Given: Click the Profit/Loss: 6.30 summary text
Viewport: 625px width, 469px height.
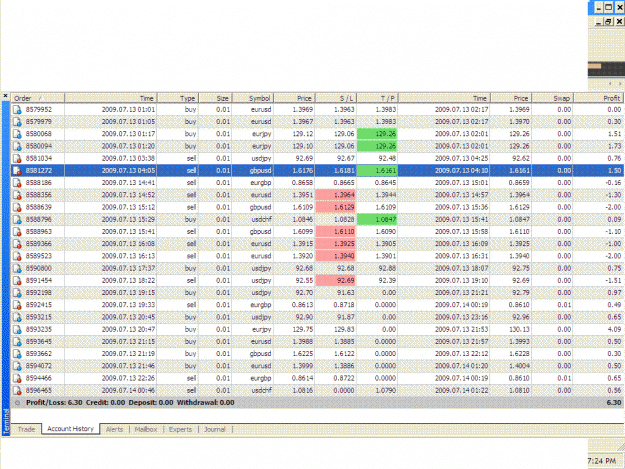Looking at the screenshot, I should coord(54,403).
